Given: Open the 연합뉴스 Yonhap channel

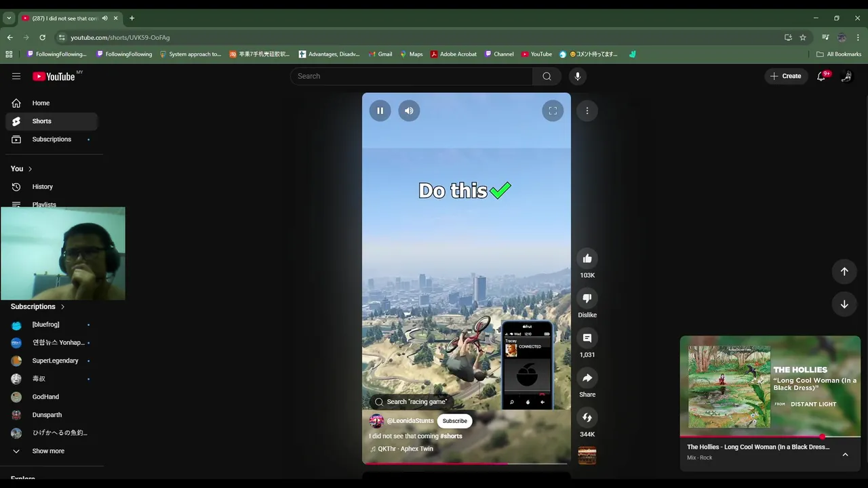Looking at the screenshot, I should coord(52,342).
